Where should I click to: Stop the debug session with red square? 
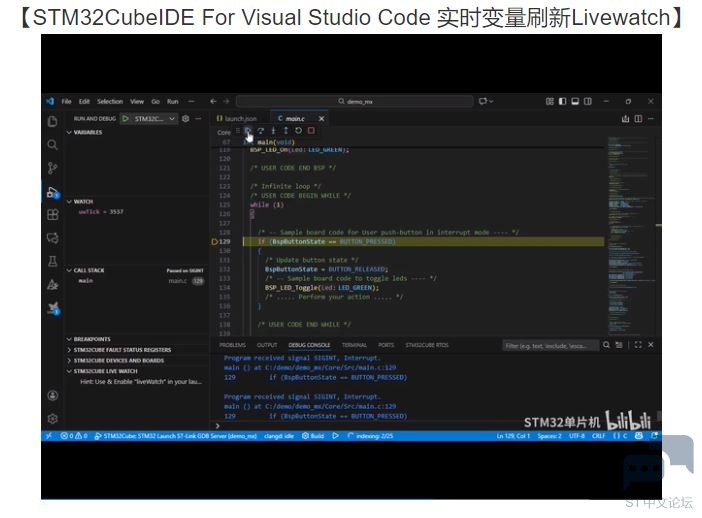[311, 130]
